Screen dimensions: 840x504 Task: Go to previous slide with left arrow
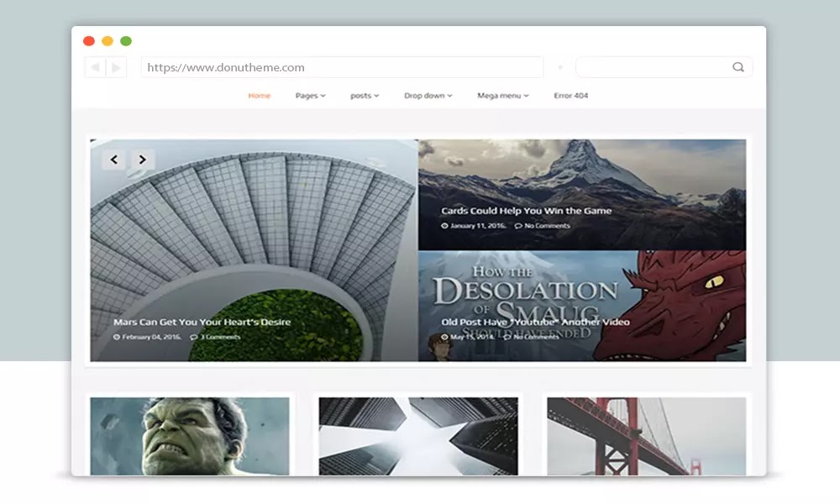click(x=113, y=160)
